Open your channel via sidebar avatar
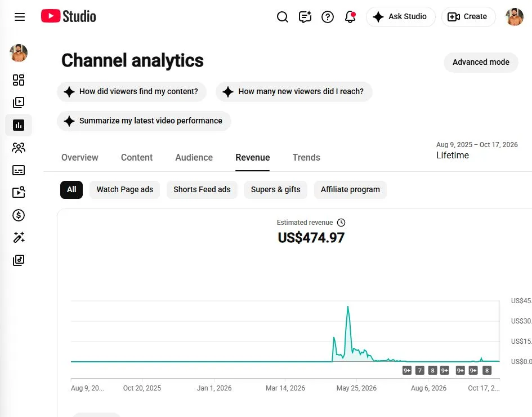 19,53
